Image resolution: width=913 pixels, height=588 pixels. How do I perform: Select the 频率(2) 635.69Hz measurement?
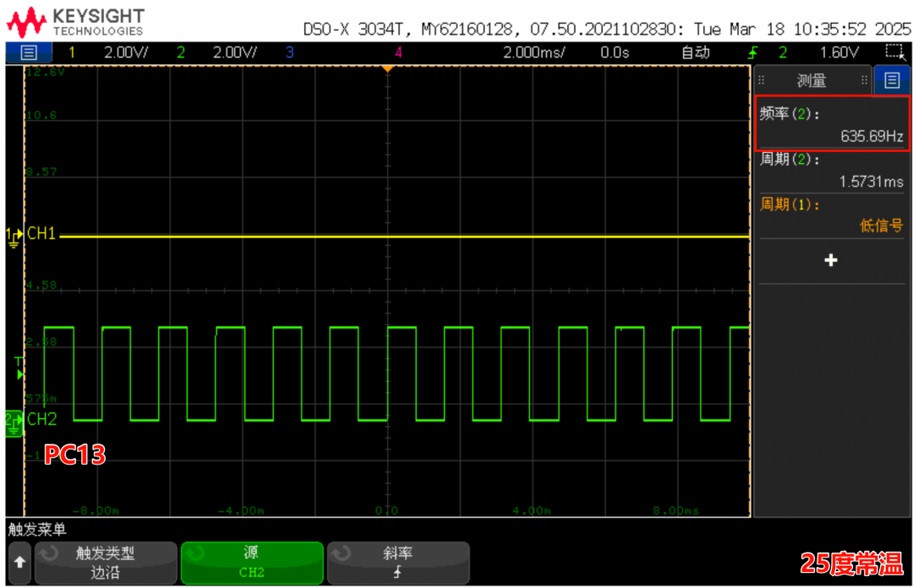tap(832, 124)
